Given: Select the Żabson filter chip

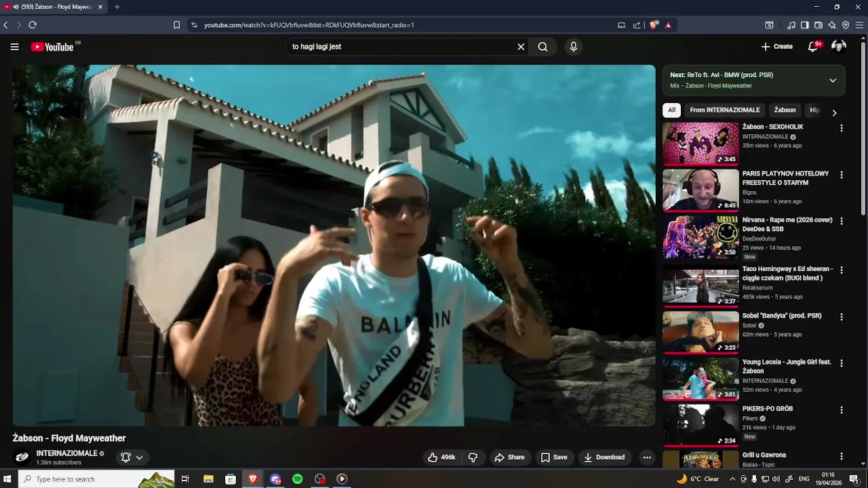Looking at the screenshot, I should click(785, 110).
